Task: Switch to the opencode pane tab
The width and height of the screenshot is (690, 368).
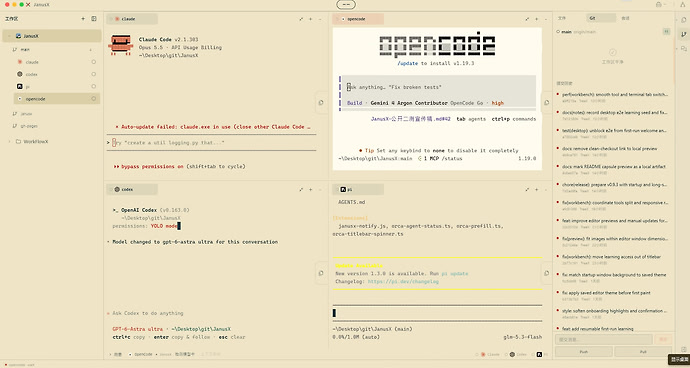Action: pyautogui.click(x=358, y=19)
